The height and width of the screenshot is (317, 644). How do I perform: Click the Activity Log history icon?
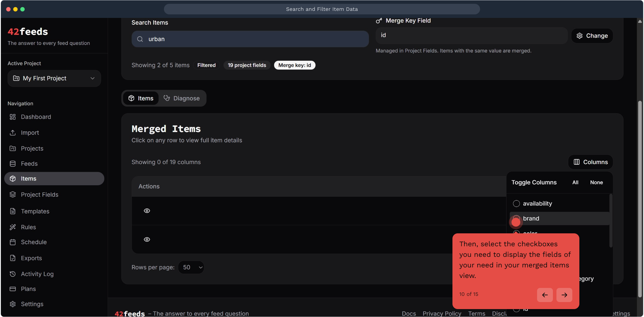pyautogui.click(x=13, y=274)
